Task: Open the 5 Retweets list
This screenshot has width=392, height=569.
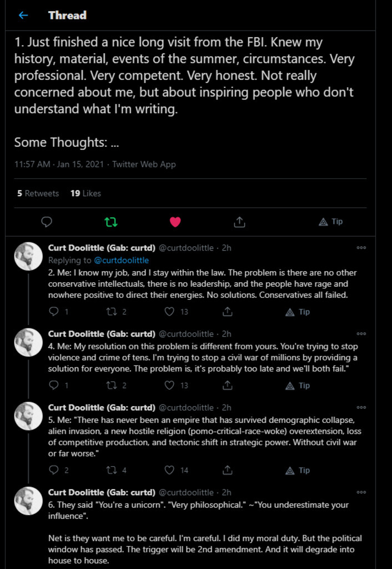Action: point(38,193)
